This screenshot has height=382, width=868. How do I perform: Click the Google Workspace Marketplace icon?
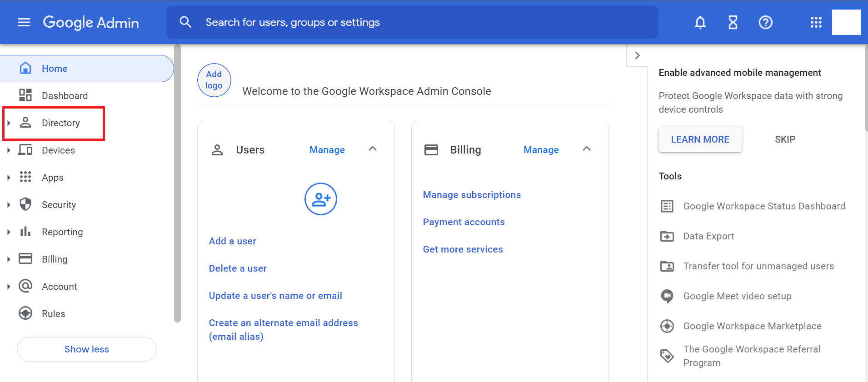[x=667, y=326]
